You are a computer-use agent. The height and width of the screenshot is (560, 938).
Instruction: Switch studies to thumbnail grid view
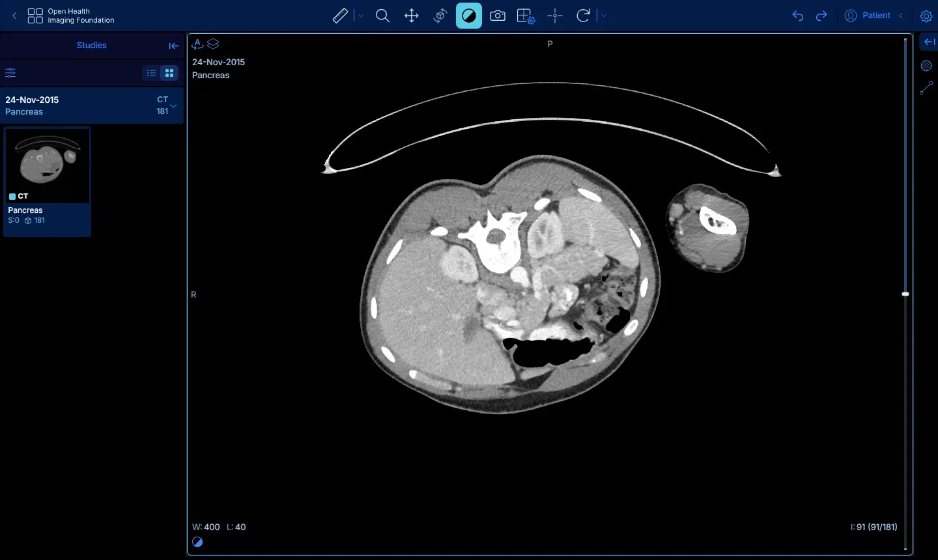(x=169, y=73)
